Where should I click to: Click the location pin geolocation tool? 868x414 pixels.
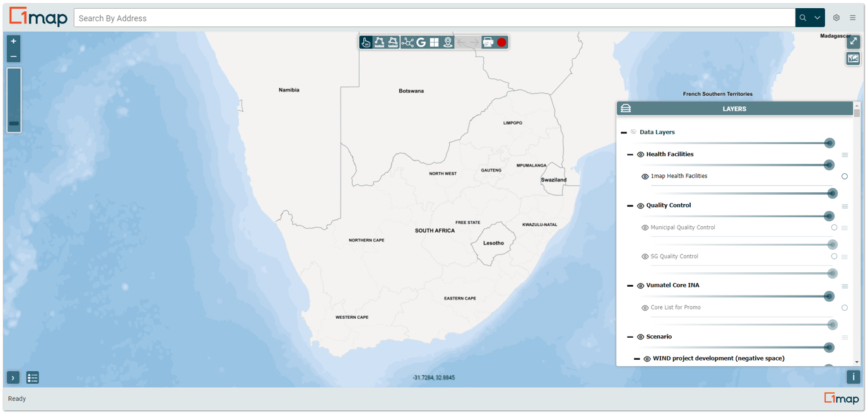click(448, 42)
